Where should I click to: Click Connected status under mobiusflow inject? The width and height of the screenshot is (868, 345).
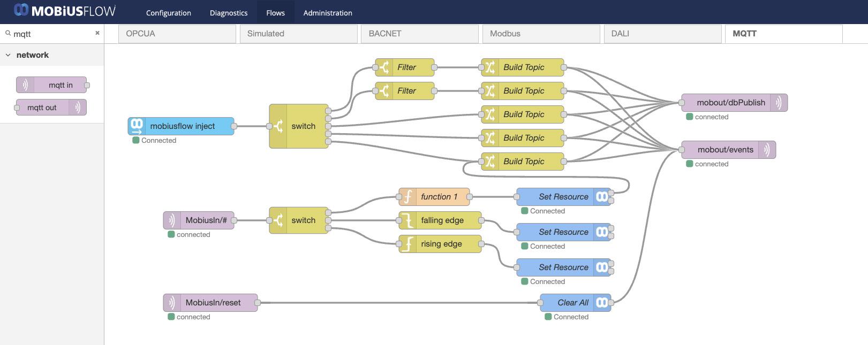tap(155, 140)
